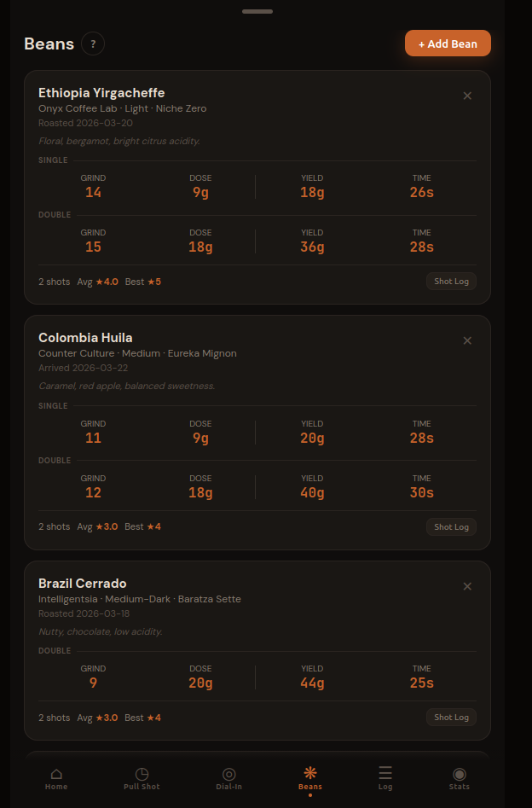
Task: Switch to the Dial-In tab
Action: coord(228,777)
